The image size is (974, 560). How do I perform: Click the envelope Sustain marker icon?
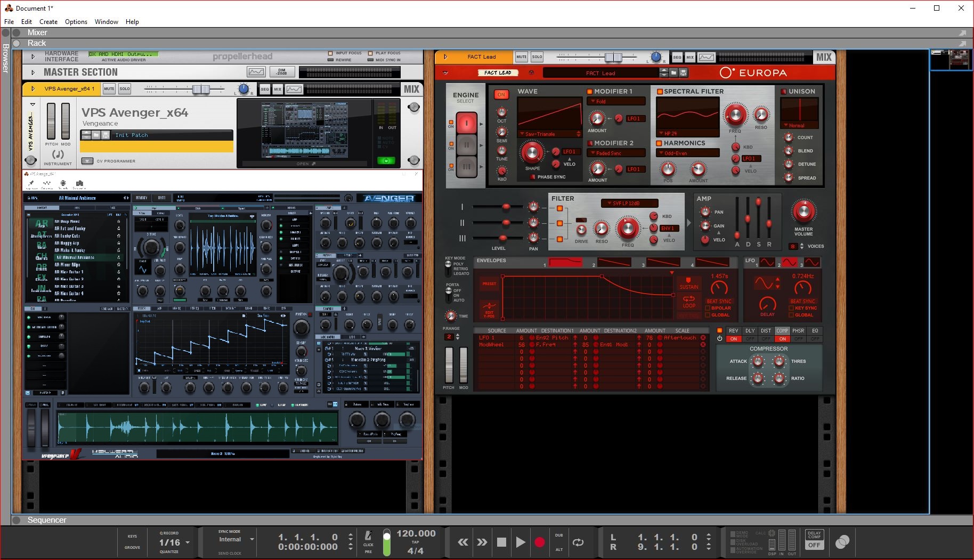[689, 283]
